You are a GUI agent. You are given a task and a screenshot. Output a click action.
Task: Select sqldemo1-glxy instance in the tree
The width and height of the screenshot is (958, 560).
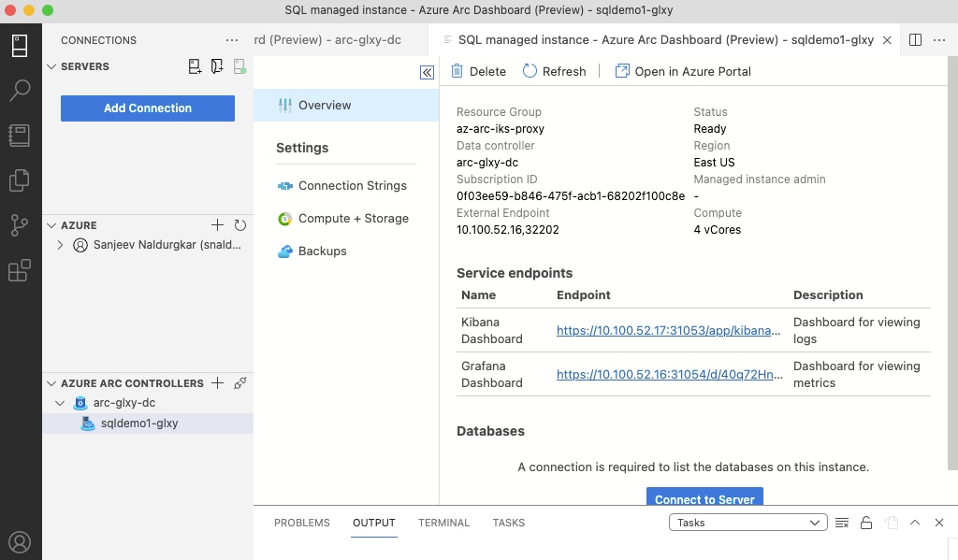point(138,424)
